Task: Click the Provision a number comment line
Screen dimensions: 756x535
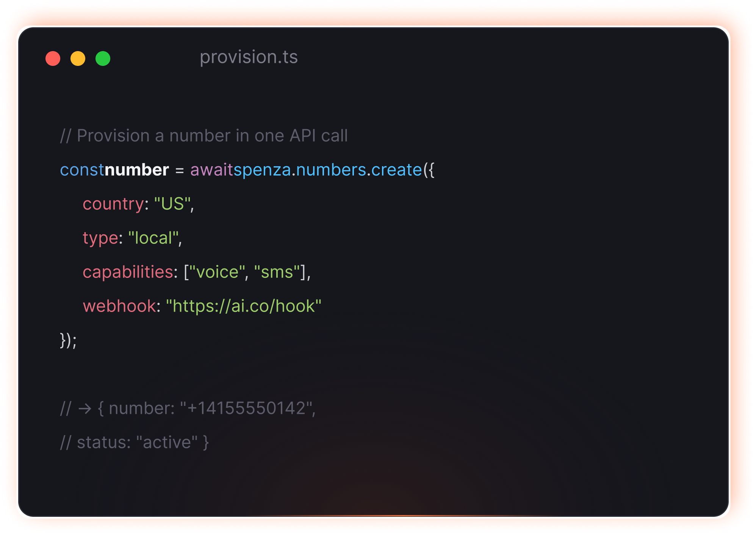Action: tap(204, 136)
